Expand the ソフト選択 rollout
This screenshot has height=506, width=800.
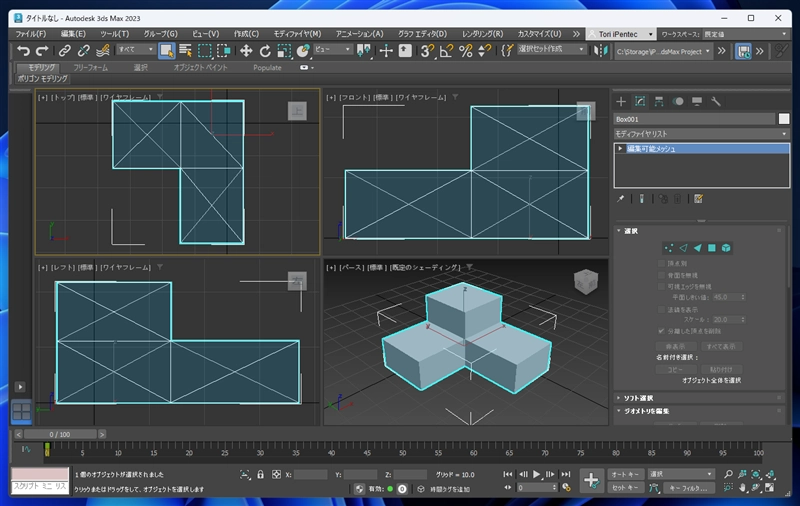click(x=640, y=397)
